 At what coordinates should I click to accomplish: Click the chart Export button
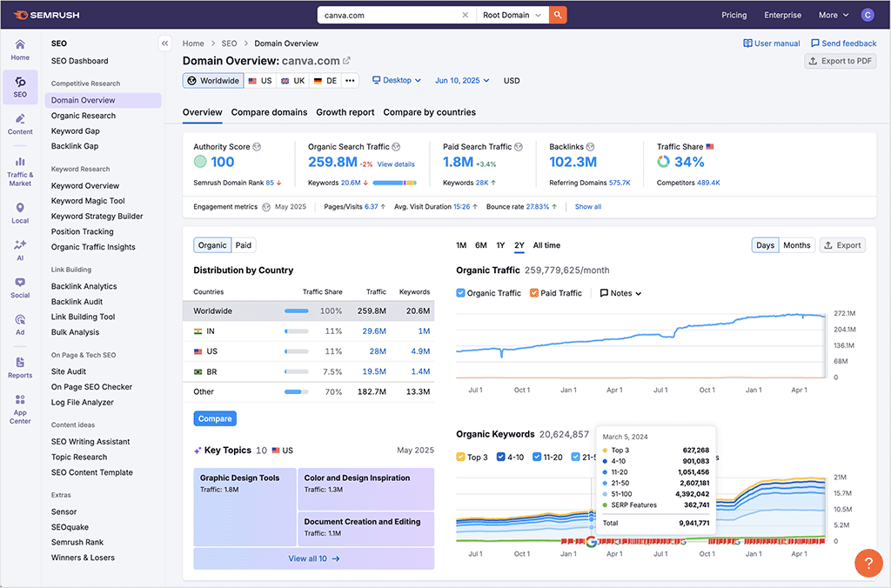(842, 245)
